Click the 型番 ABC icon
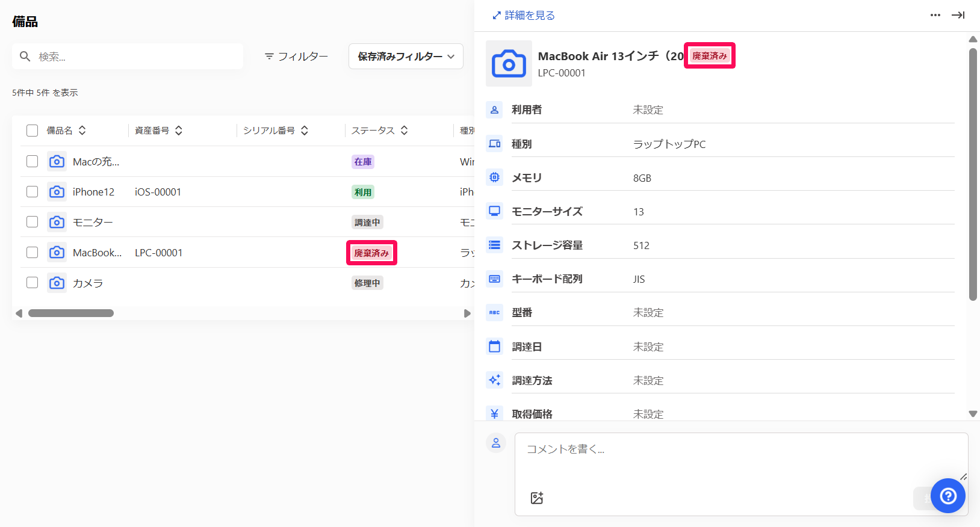Screen dimensions: 980x527 494,312
